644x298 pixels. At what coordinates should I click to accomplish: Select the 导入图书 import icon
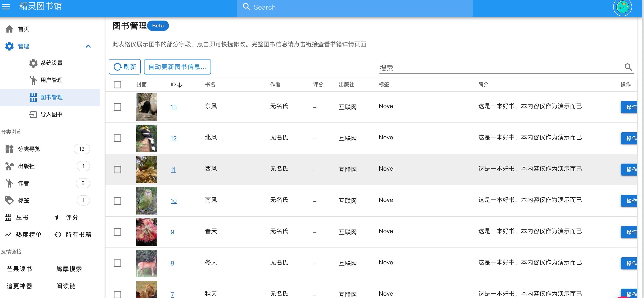point(33,114)
